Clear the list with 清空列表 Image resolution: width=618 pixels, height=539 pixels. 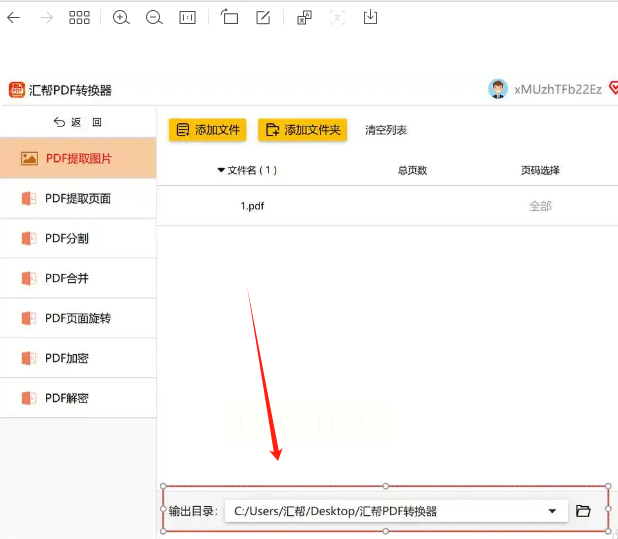click(386, 130)
